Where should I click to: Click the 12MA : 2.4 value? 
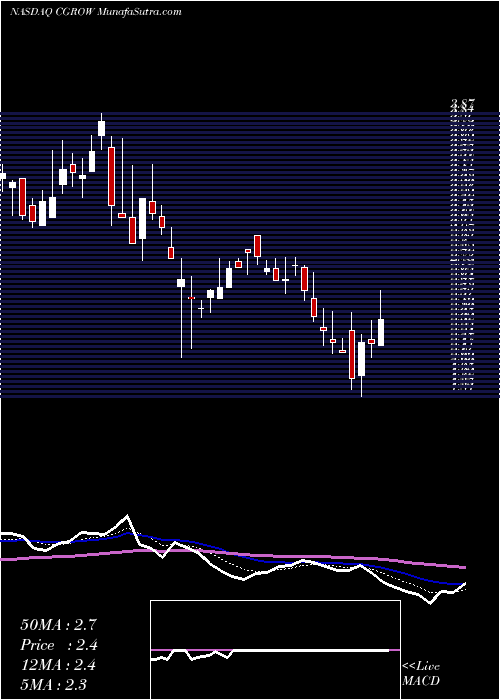tap(58, 665)
